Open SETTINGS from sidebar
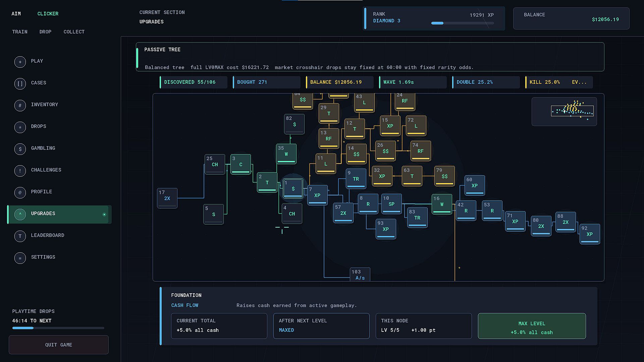The height and width of the screenshot is (362, 644). click(x=59, y=258)
